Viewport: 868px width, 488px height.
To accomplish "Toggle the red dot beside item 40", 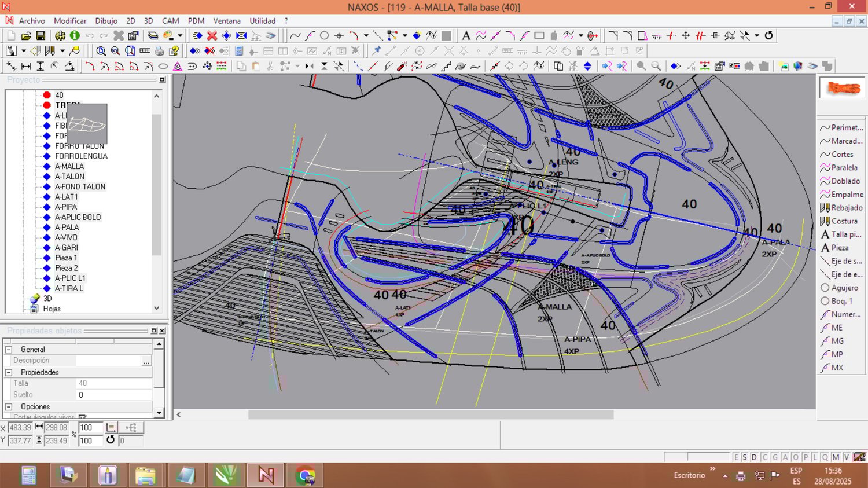I will (47, 95).
